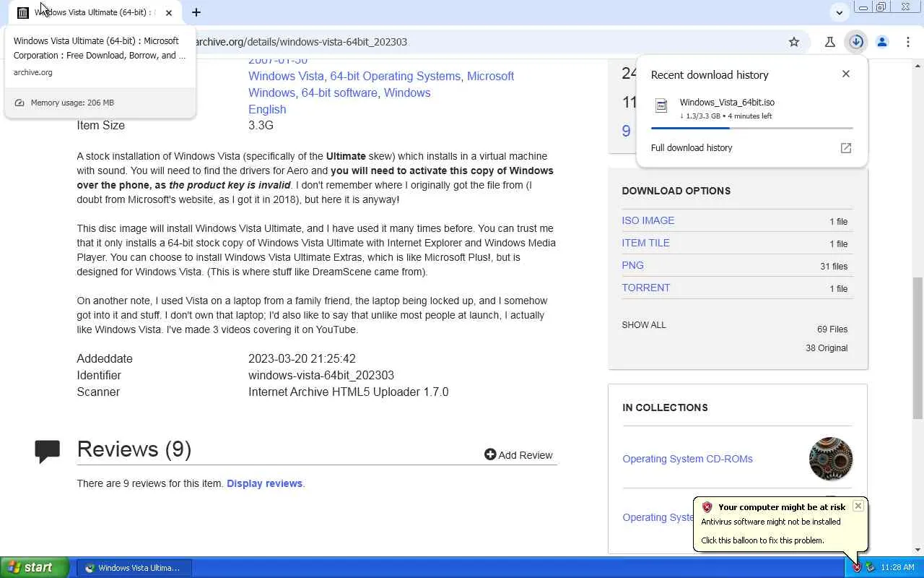Open the Microsoft Windows topic link

tap(381, 84)
